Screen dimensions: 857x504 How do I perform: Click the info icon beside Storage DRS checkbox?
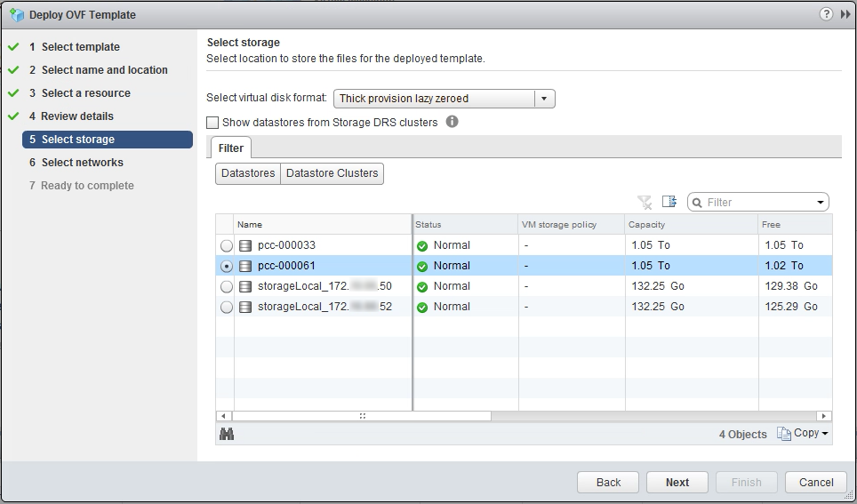[452, 122]
